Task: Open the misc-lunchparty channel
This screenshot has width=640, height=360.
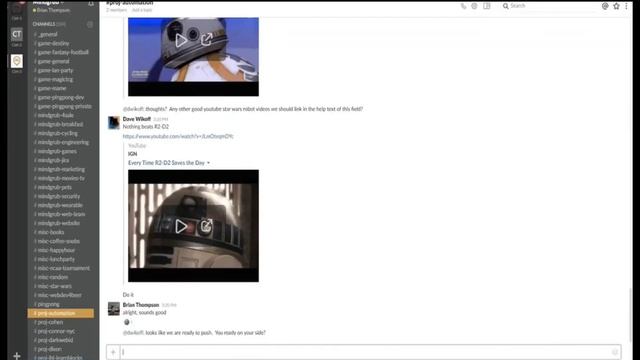Action: [x=55, y=259]
